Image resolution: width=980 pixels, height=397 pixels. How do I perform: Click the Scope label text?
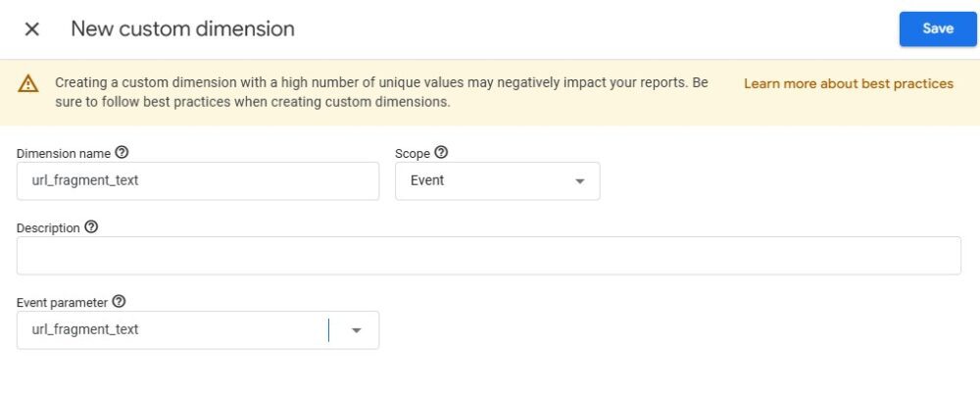[412, 153]
